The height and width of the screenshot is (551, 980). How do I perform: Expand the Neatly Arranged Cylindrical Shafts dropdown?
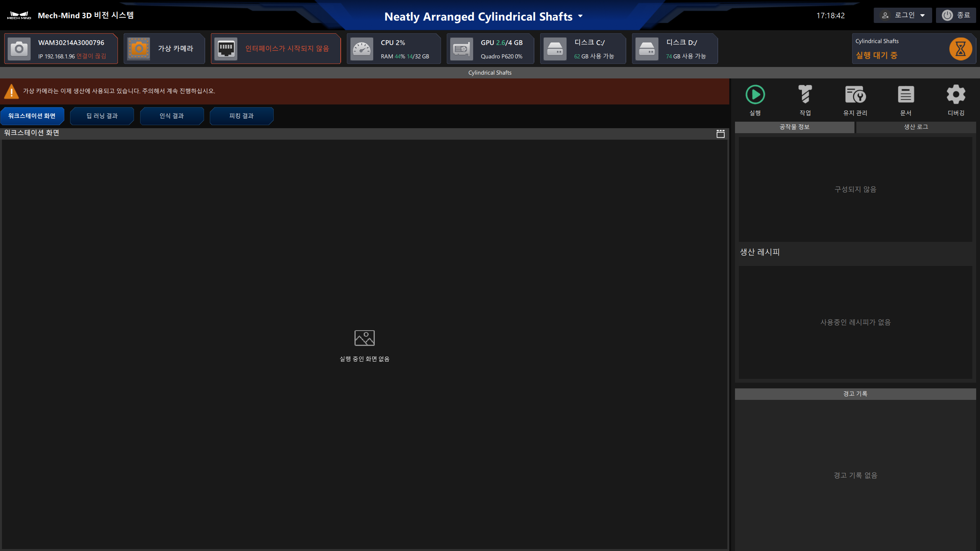pos(580,16)
